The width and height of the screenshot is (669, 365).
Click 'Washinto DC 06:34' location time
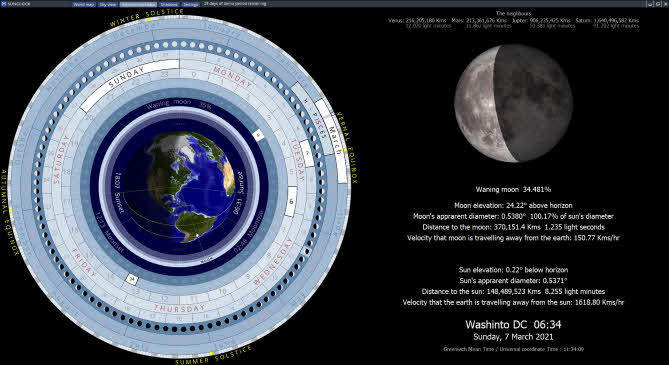513,324
